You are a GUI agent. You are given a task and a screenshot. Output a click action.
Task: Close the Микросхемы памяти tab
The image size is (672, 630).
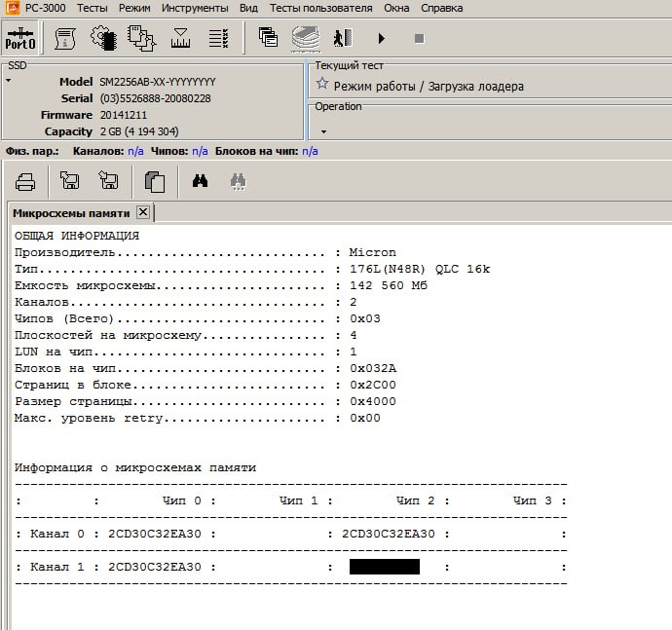click(x=143, y=212)
